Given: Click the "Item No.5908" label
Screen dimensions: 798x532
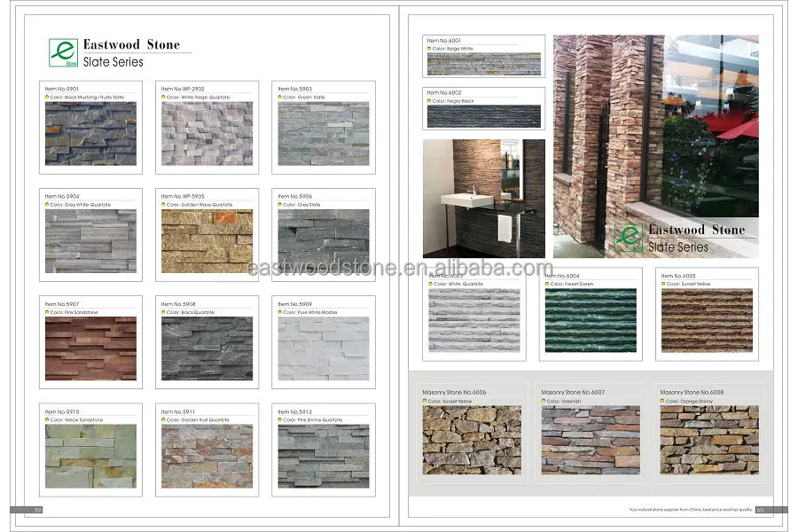Looking at the screenshot, I should (178, 304).
